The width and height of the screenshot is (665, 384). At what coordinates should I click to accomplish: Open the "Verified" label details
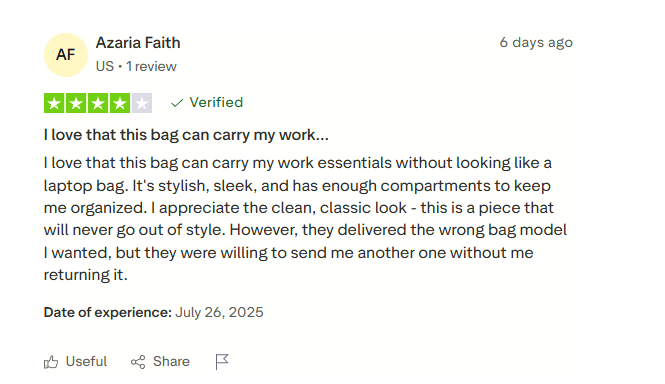pos(216,102)
